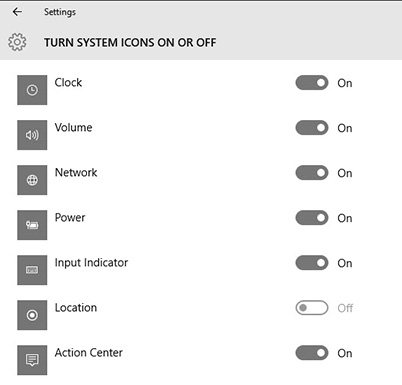
Task: Click the Volume speaker icon tile
Action: tap(32, 135)
